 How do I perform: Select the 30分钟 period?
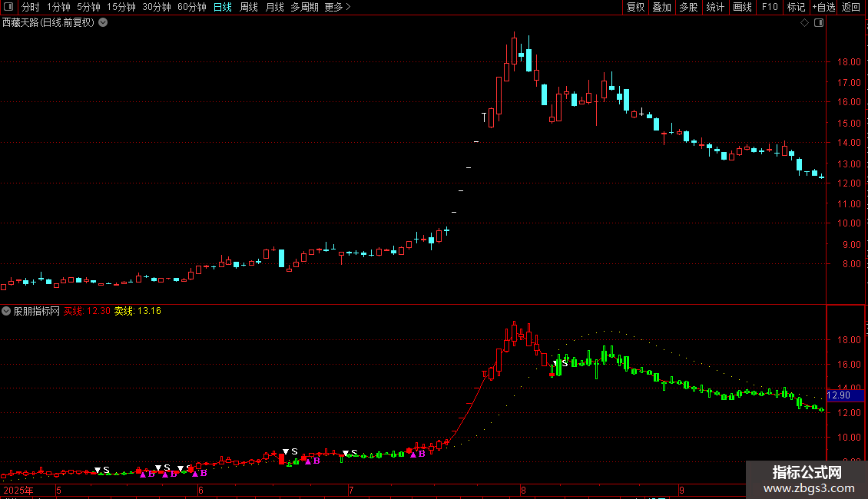[157, 7]
